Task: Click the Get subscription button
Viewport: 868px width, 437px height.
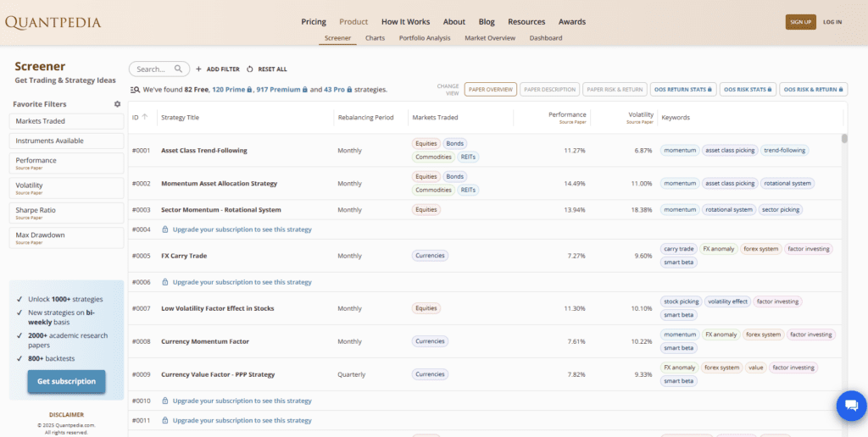Action: tap(66, 382)
